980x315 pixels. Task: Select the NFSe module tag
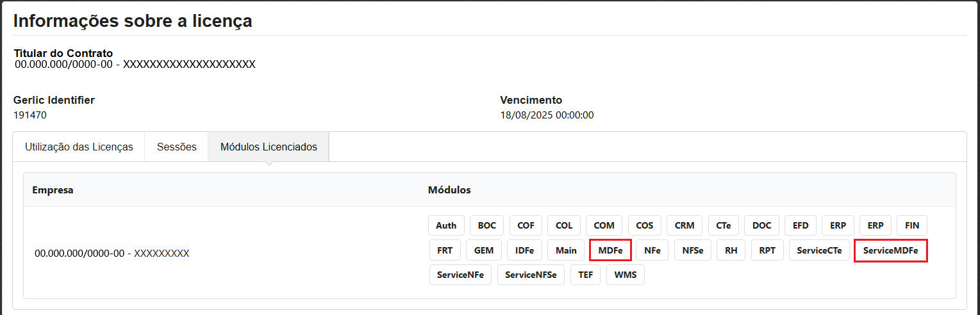coord(693,250)
